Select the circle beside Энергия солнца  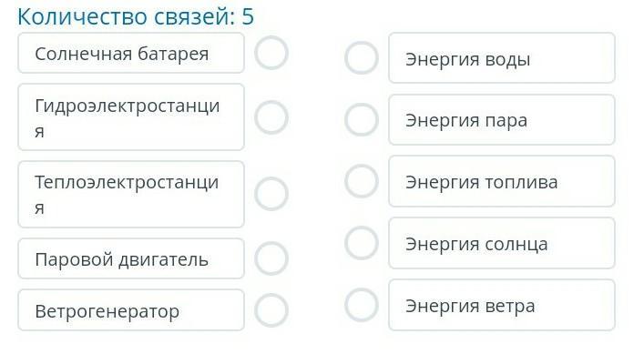362,243
